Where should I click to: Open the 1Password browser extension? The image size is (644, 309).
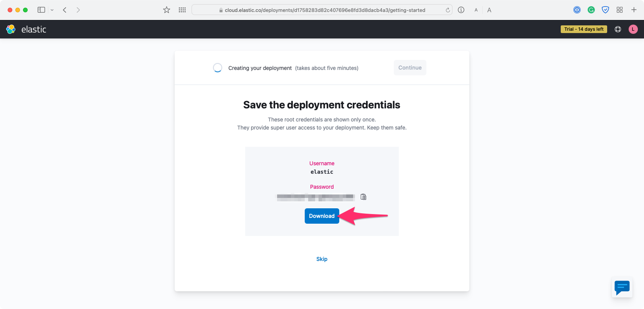577,10
